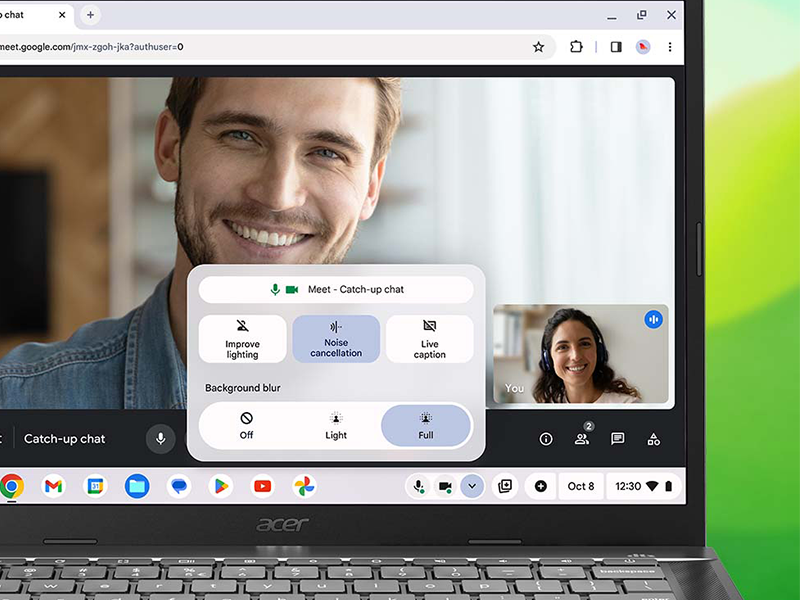Open Chrome's three-dot menu
This screenshot has width=800, height=600.
point(668,47)
